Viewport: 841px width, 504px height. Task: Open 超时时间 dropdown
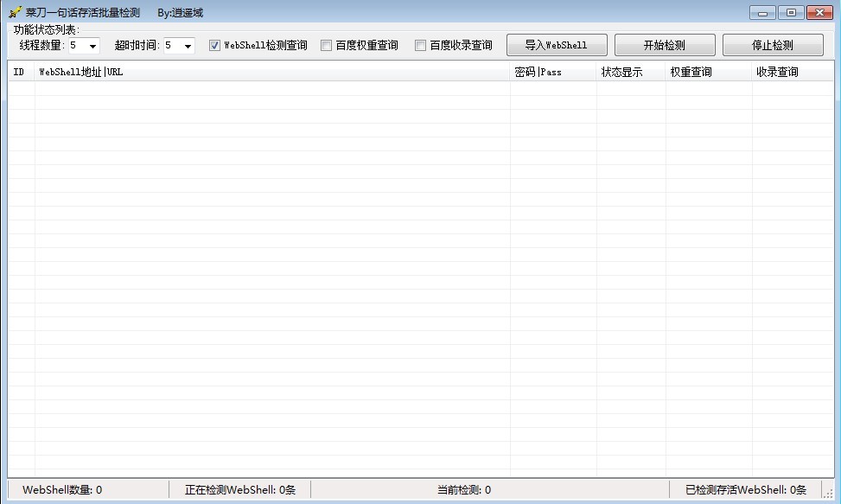click(188, 46)
